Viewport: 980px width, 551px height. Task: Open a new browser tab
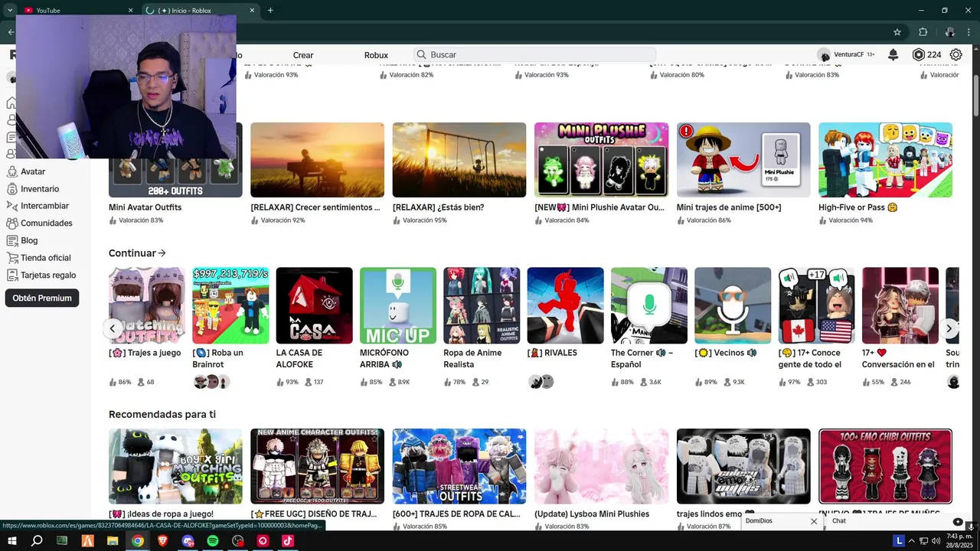[270, 10]
